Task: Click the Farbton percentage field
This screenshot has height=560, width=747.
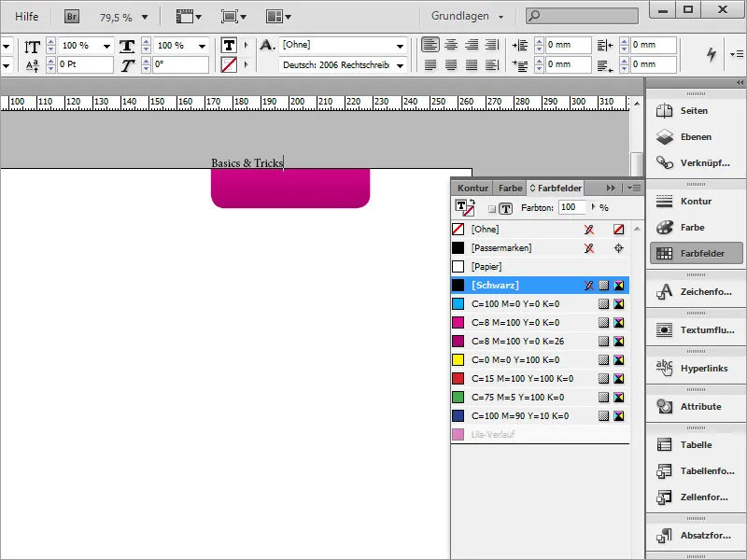Action: 571,207
